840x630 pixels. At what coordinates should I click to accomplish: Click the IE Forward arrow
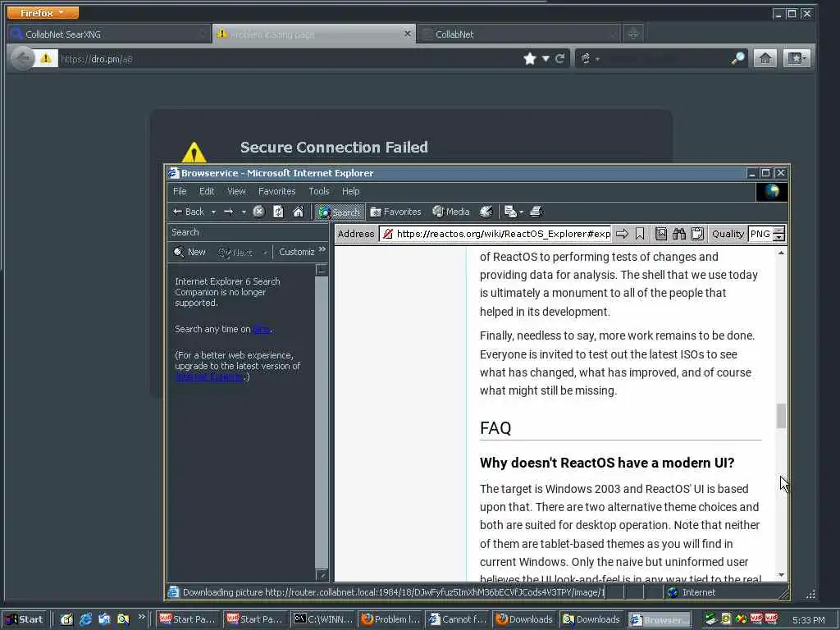coord(229,212)
